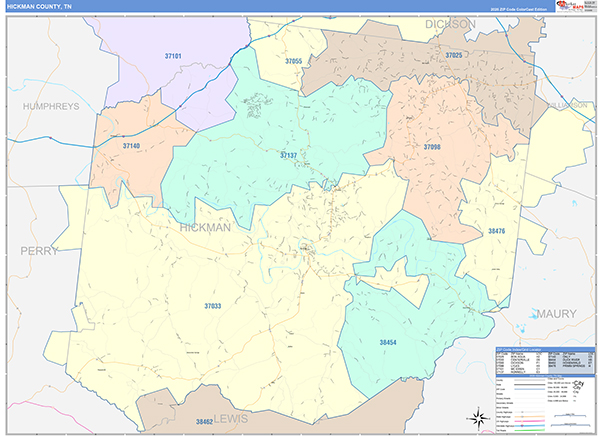Click the State line sample in legend
Viewport: 600px width, 436px height.
pyautogui.click(x=530, y=384)
